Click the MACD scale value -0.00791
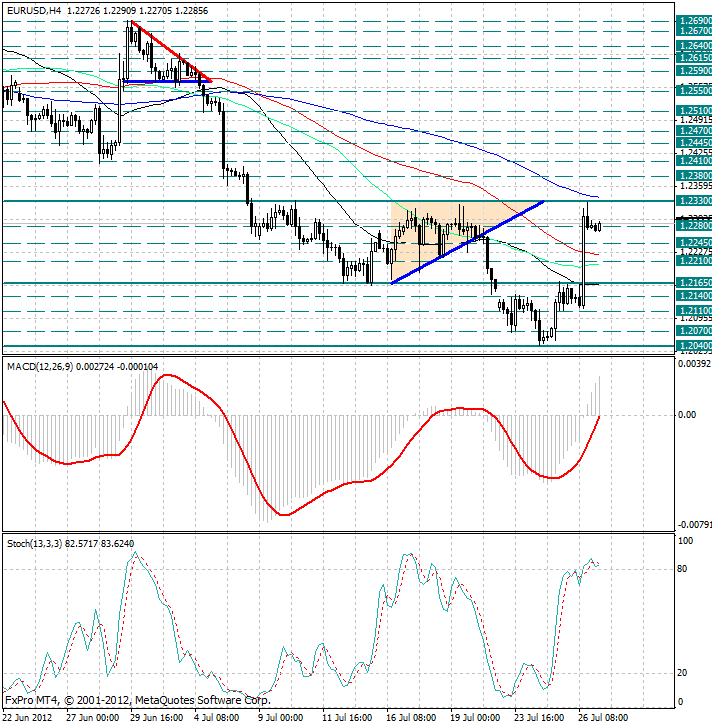 click(694, 525)
